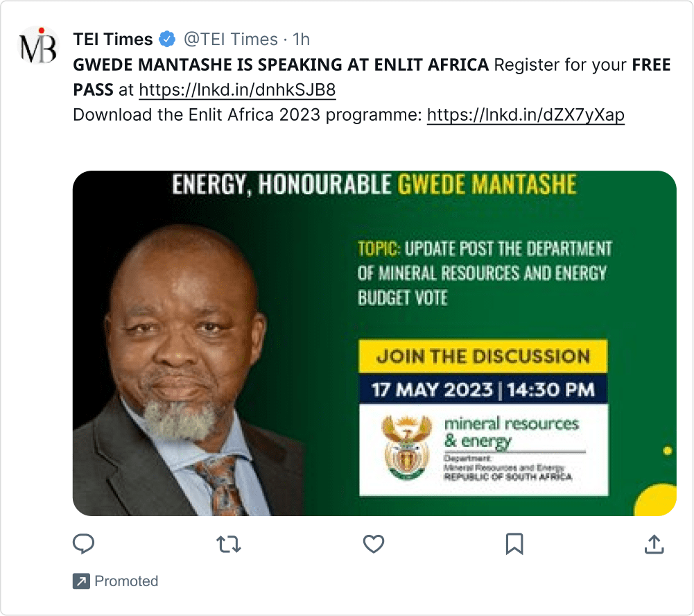Open the TEI Times profile avatar
The image size is (694, 616).
click(x=38, y=46)
